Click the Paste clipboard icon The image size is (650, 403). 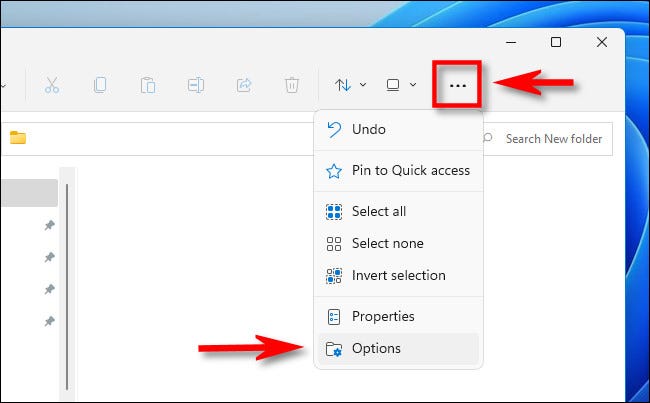[148, 85]
